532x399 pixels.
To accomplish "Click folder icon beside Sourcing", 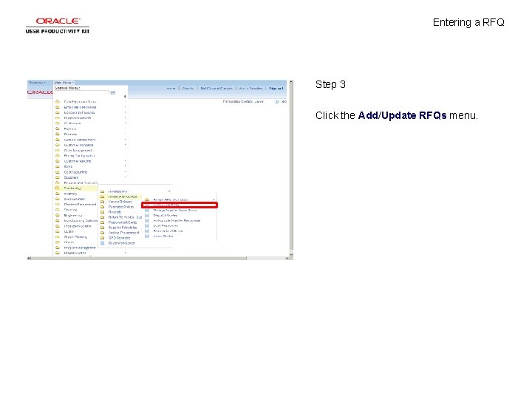I will 58,210.
